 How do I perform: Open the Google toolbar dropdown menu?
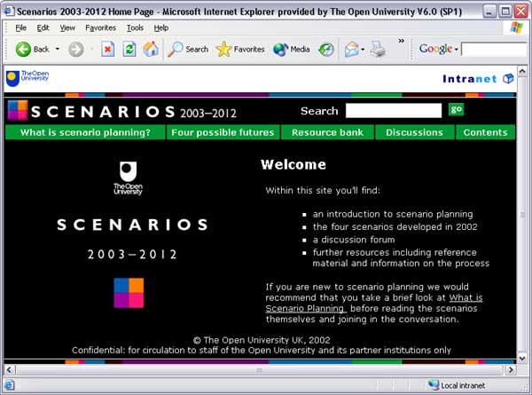point(456,50)
